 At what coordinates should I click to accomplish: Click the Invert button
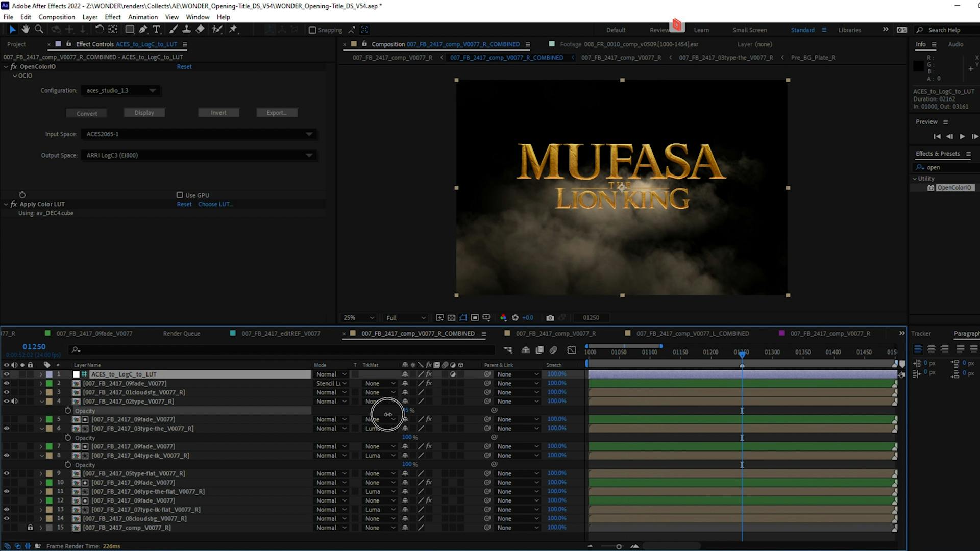point(218,113)
